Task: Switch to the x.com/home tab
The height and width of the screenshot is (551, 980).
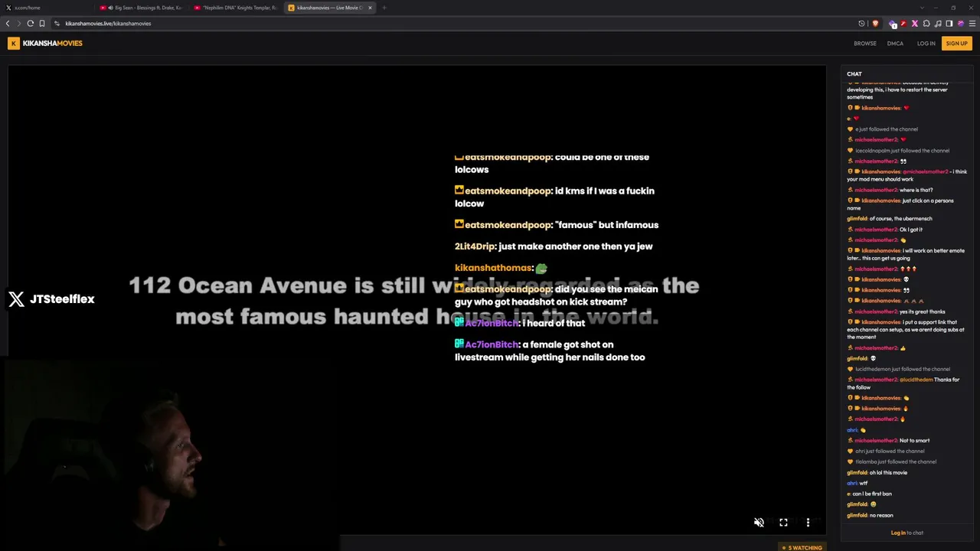Action: (46, 8)
